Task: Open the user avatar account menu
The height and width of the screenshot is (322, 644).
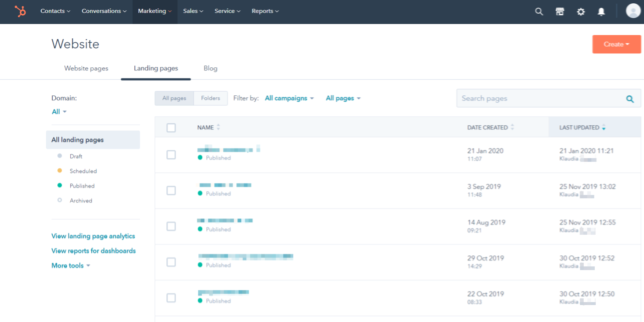Action: (x=633, y=11)
